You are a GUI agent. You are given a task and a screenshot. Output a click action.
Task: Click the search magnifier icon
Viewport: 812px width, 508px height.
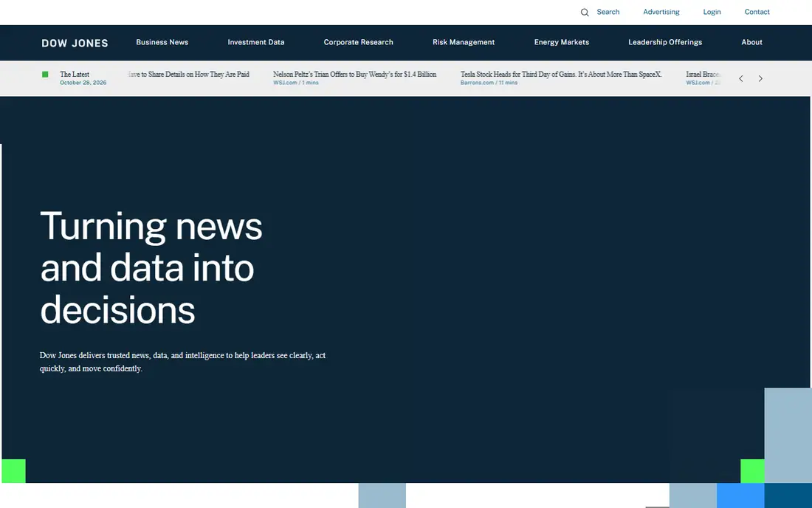[584, 13]
